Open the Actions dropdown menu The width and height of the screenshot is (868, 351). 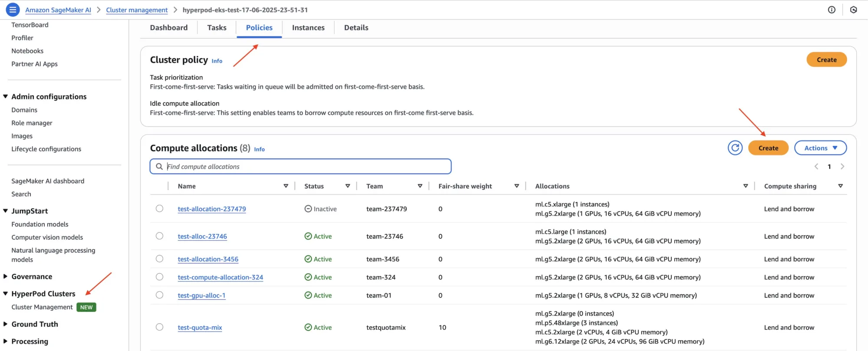820,148
